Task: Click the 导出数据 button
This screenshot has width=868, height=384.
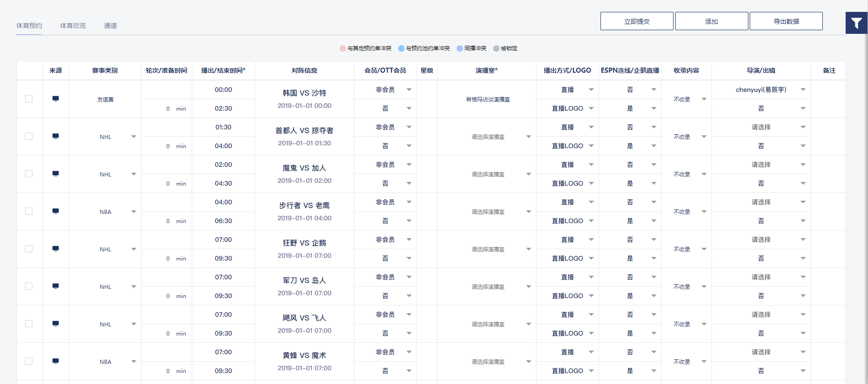Action: click(786, 21)
